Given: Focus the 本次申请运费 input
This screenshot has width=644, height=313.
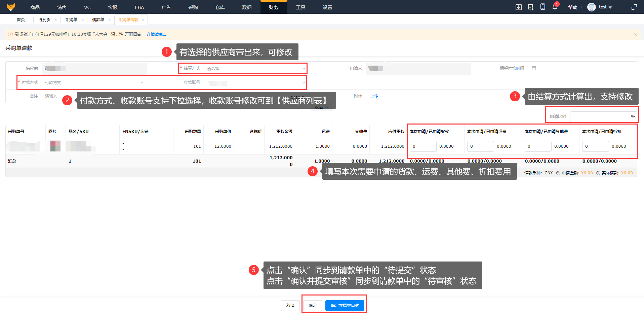Looking at the screenshot, I should click(x=480, y=146).
